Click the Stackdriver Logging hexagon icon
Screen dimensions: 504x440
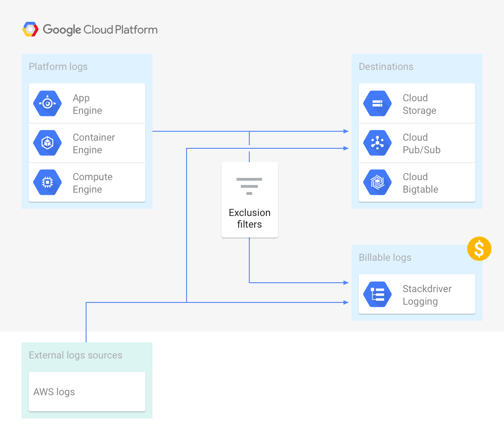(x=378, y=294)
